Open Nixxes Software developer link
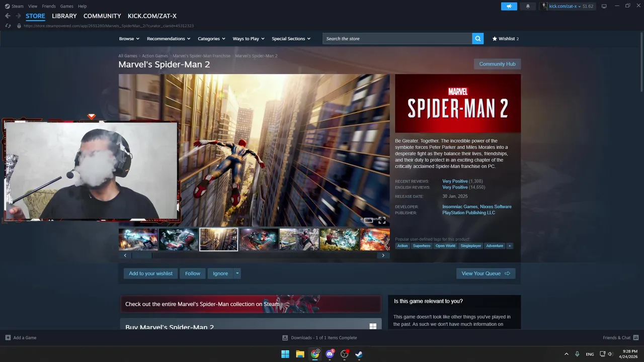644x362 pixels. point(496,207)
